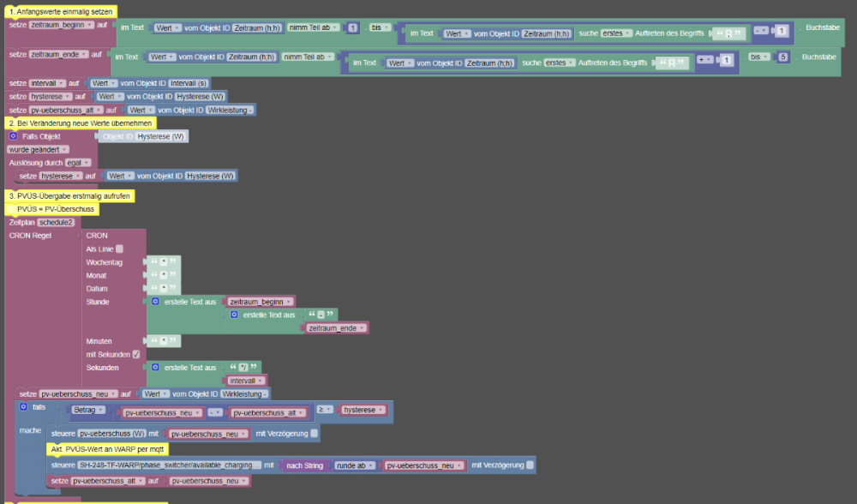Open the 'wurde geändert' dropdown
The image size is (857, 504).
tap(39, 149)
